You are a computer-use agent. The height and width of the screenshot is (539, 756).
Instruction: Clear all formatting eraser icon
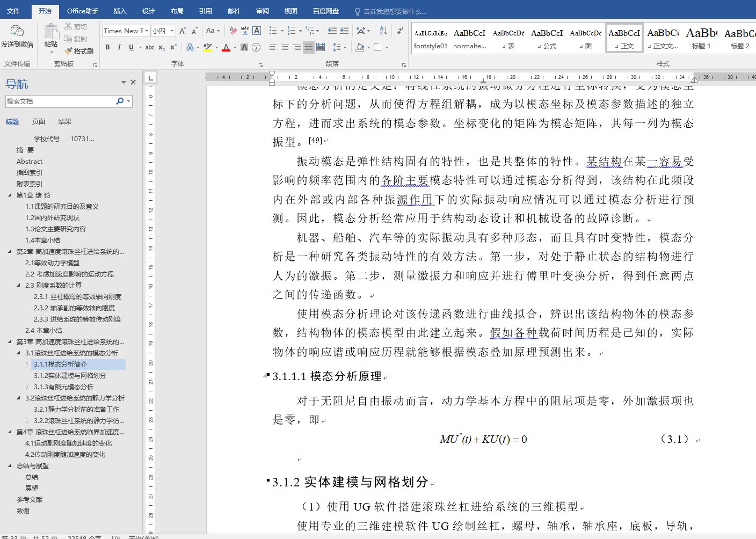coord(233,31)
